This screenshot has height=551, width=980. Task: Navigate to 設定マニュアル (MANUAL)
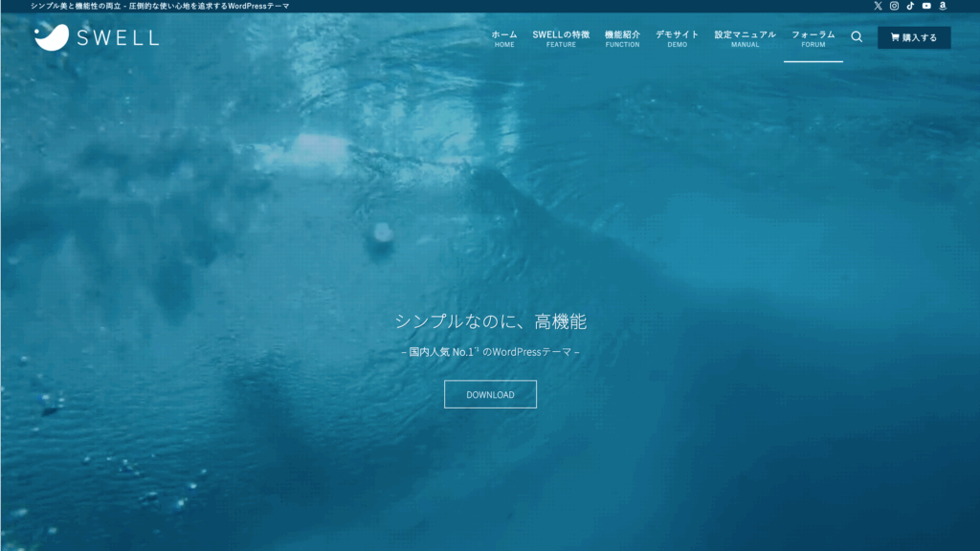pos(745,38)
